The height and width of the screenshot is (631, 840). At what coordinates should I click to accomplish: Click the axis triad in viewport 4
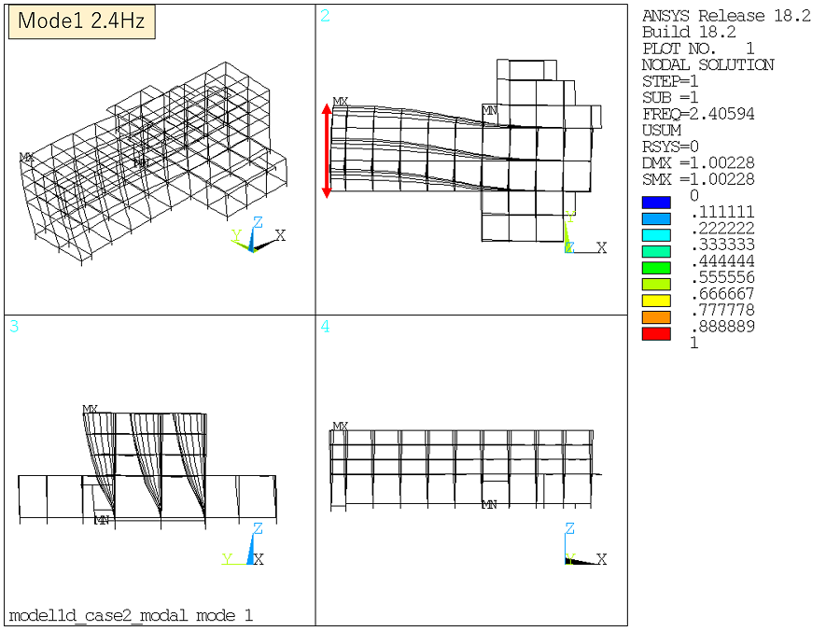coord(579,550)
